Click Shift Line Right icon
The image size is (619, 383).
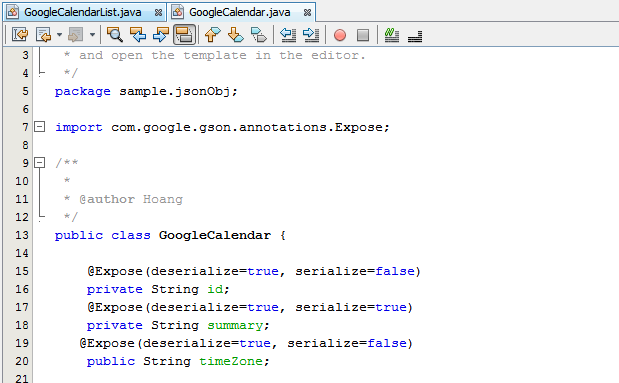click(311, 35)
